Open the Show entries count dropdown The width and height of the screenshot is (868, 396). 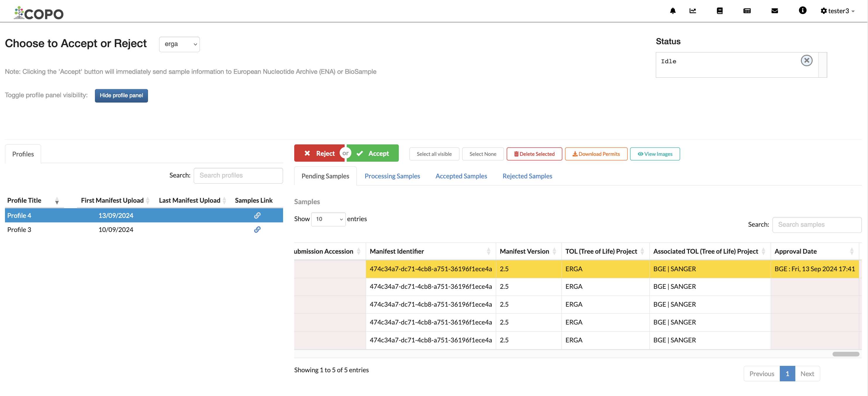[x=328, y=219]
